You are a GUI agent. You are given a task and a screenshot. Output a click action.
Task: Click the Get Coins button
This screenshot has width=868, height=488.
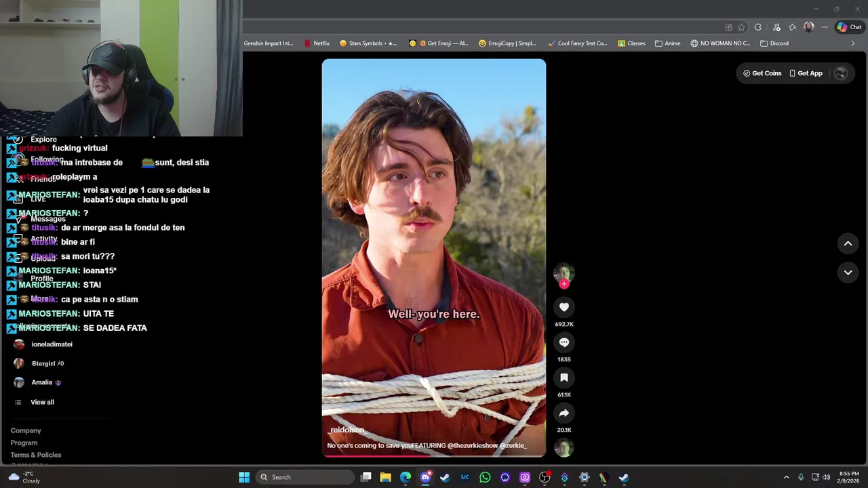762,73
